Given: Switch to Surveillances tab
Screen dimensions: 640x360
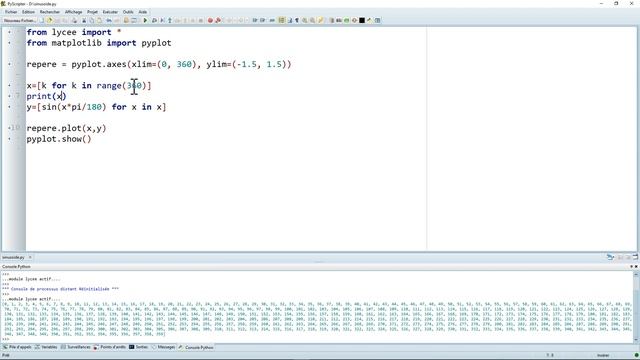Looking at the screenshot, I should (x=76, y=347).
